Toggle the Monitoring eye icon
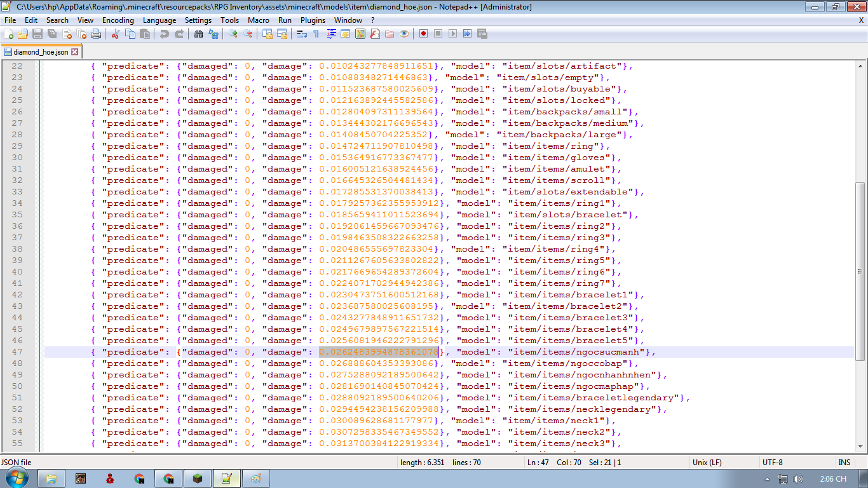The width and height of the screenshot is (868, 488). 404,34
